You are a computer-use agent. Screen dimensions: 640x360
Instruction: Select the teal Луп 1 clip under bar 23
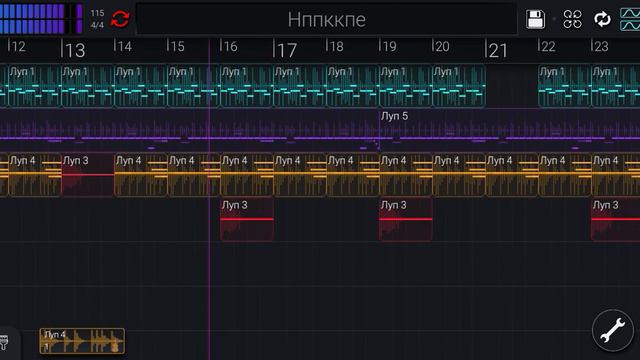(616, 86)
